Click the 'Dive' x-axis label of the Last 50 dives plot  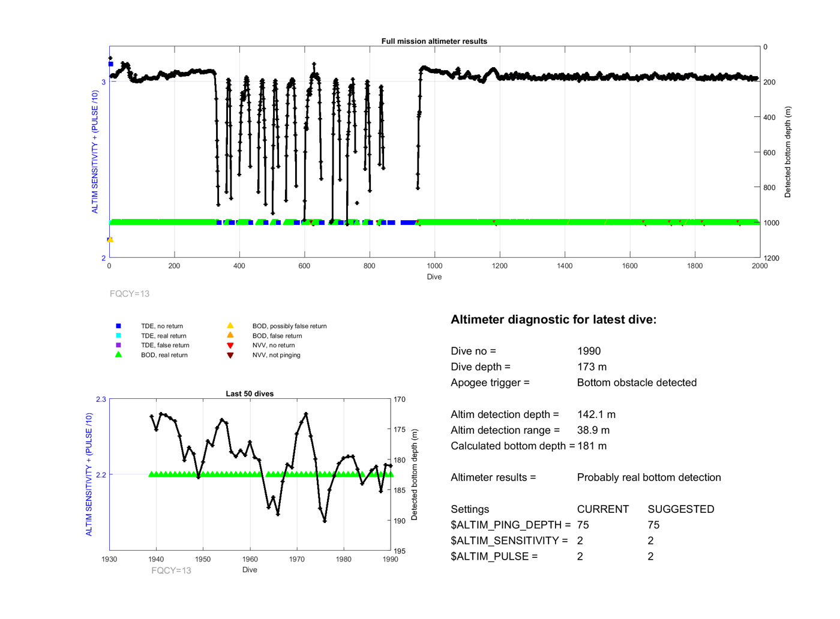250,570
